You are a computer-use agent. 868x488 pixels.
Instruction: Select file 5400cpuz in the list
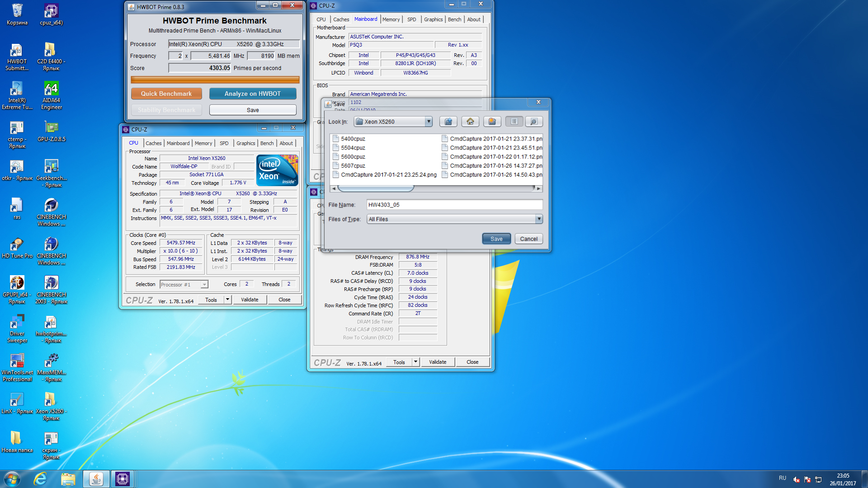[349, 139]
